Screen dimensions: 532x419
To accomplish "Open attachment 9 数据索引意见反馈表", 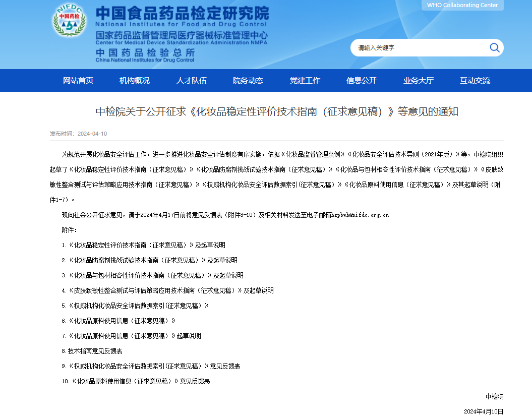I will coord(151,366).
